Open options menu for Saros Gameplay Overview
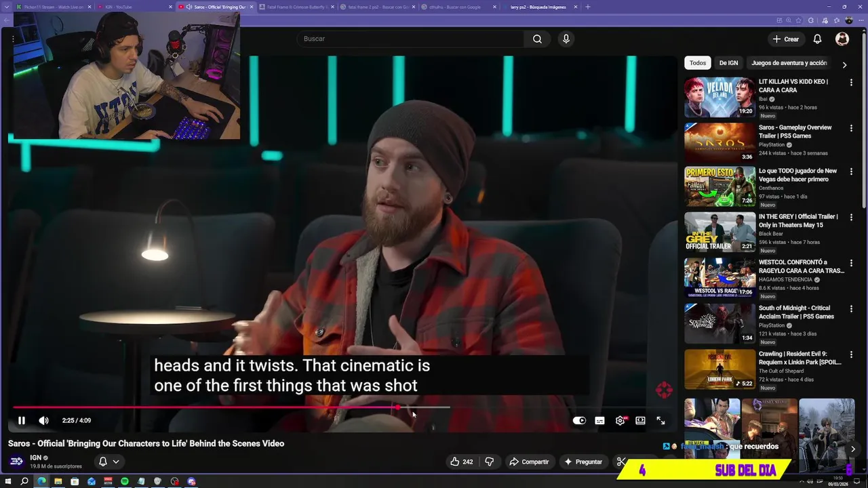Image resolution: width=868 pixels, height=488 pixels. (x=851, y=128)
